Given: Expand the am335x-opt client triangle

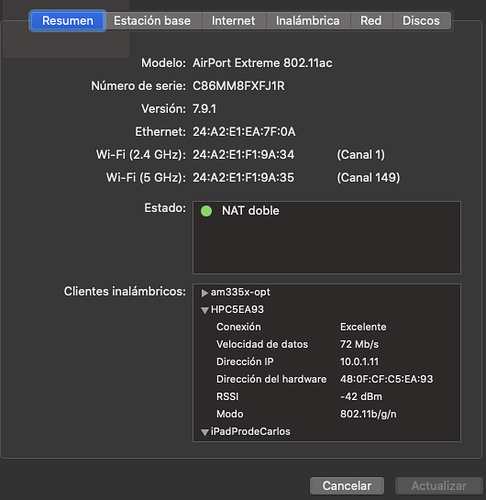Looking at the screenshot, I should click(204, 293).
